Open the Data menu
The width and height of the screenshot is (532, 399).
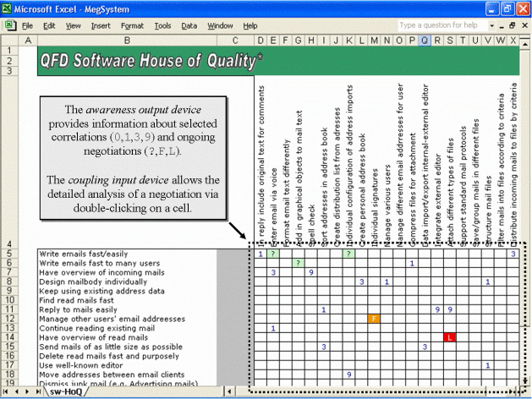click(189, 25)
